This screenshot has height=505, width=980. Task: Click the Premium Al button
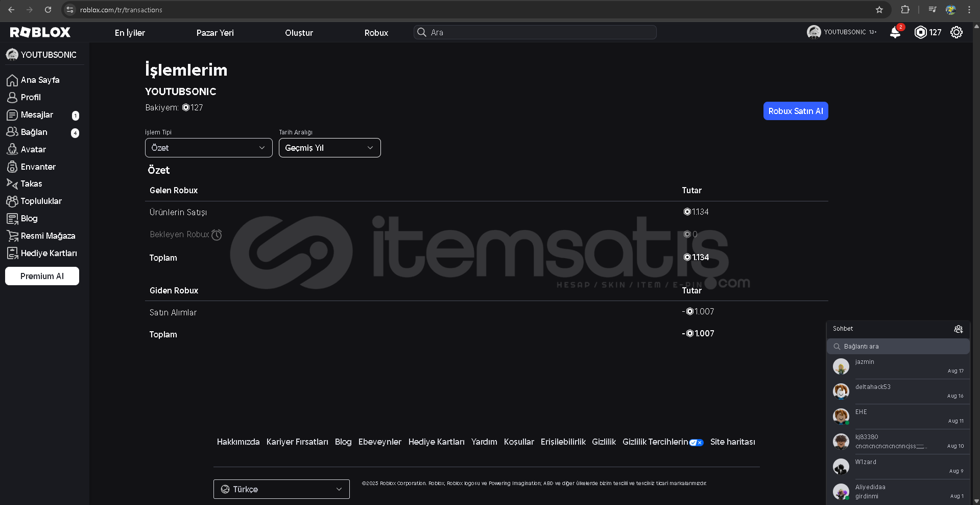point(42,276)
